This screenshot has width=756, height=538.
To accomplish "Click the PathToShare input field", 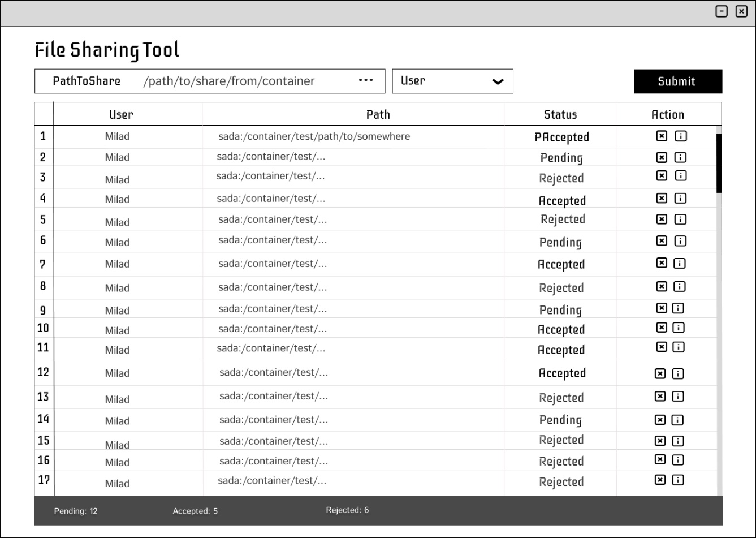I will pos(249,81).
